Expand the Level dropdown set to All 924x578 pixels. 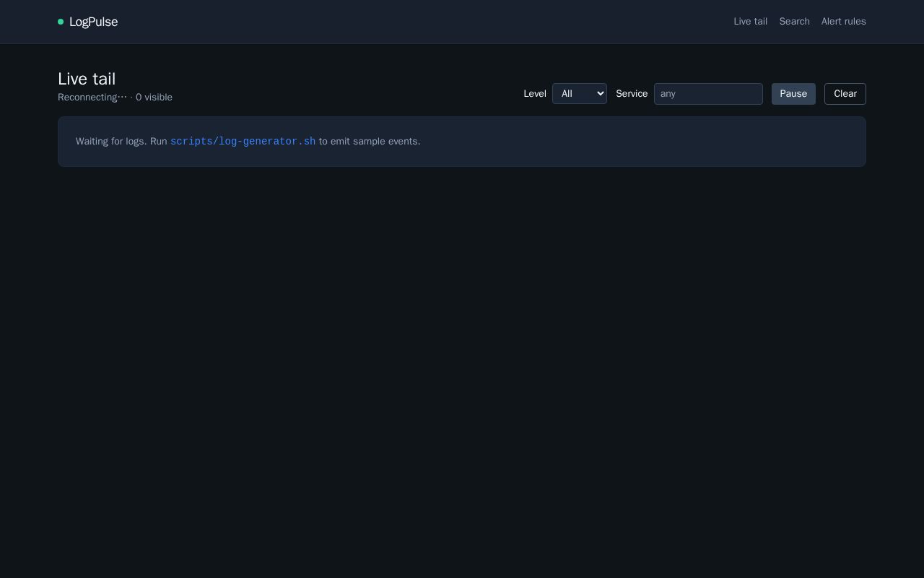click(x=580, y=94)
